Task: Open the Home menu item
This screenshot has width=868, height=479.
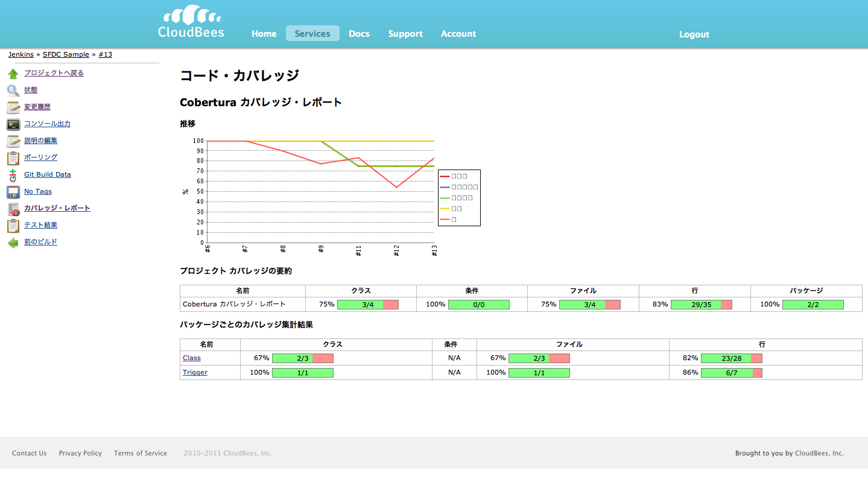Action: (x=264, y=34)
